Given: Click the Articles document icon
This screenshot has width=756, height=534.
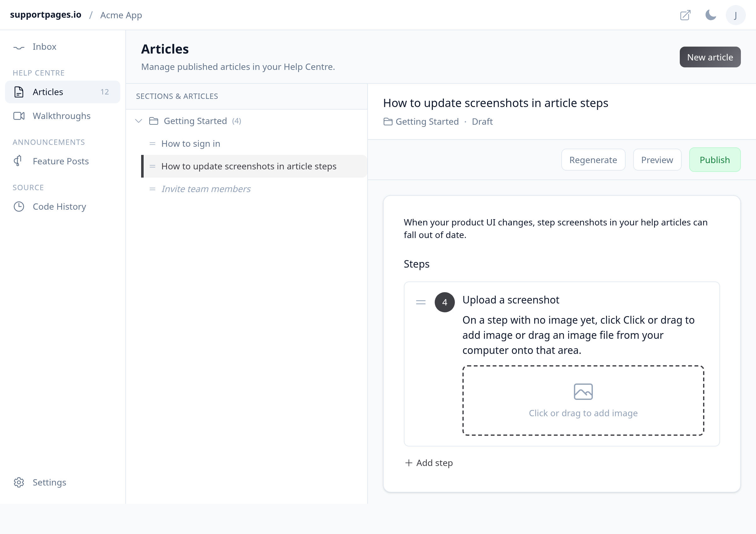Looking at the screenshot, I should point(19,92).
